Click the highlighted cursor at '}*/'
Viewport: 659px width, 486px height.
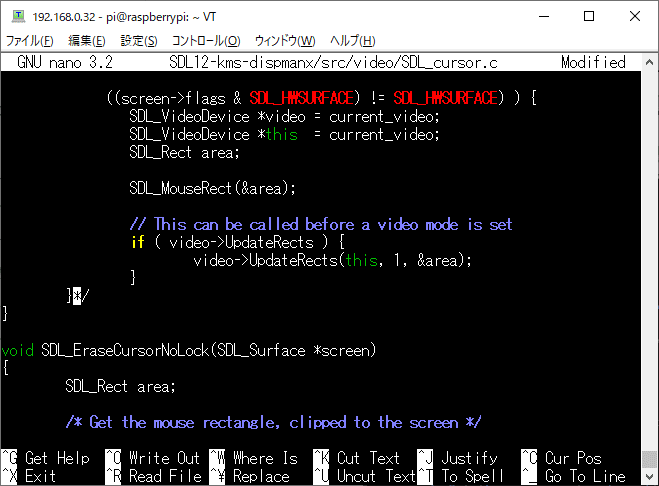77,296
